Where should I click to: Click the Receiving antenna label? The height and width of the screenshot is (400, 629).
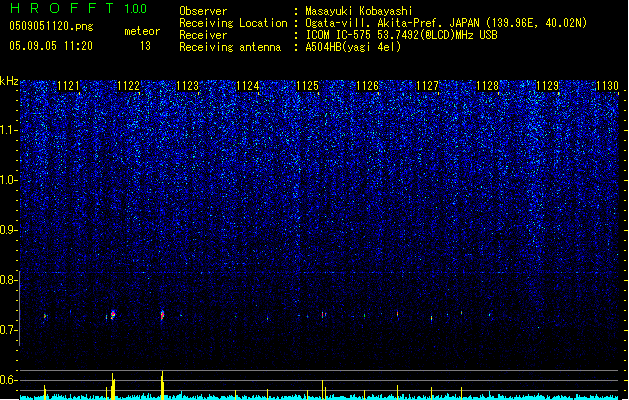click(x=230, y=47)
